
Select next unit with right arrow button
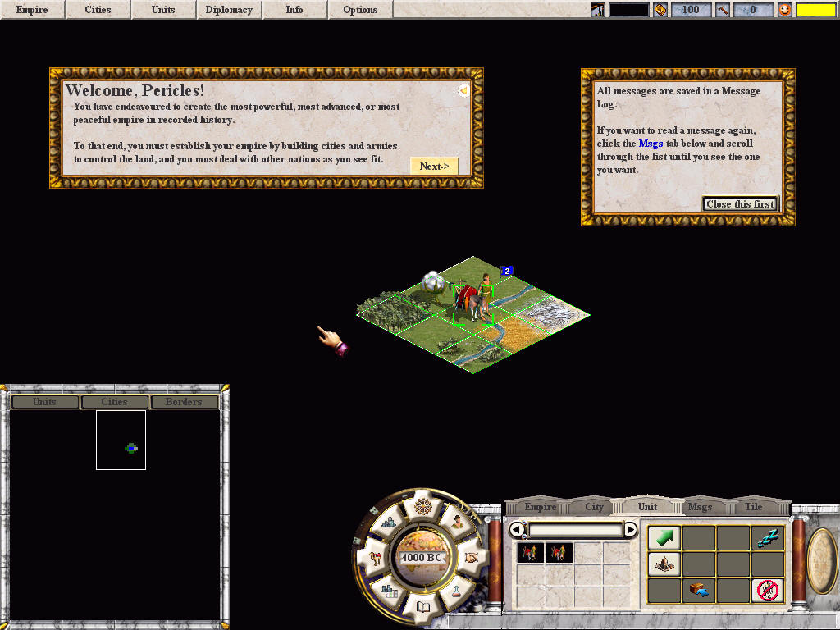631,530
